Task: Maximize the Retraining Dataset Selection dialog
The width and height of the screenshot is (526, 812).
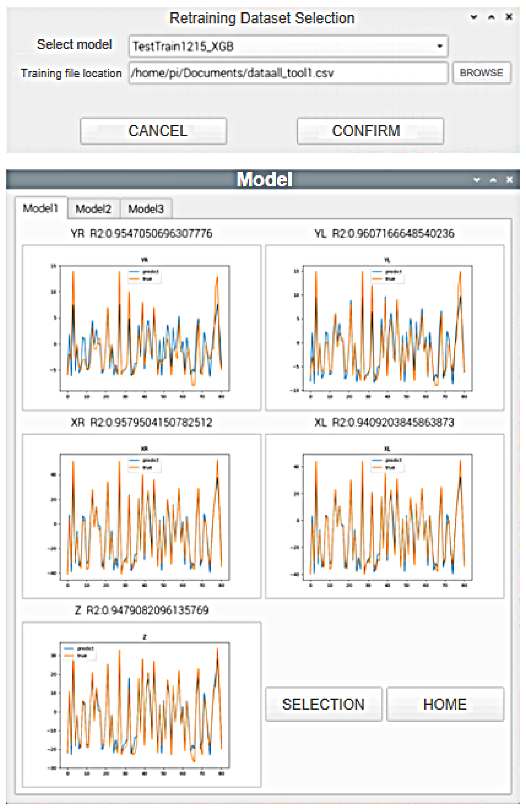Action: pos(491,17)
